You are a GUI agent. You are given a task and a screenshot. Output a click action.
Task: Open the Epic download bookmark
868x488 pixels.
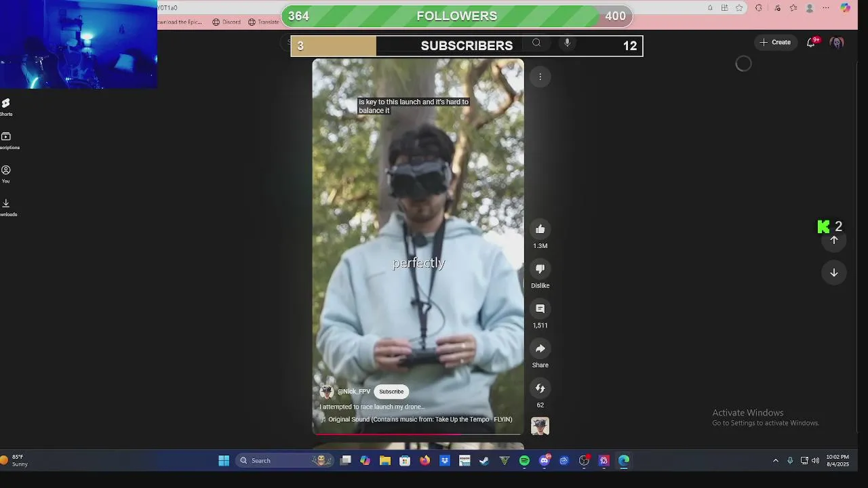tap(180, 22)
